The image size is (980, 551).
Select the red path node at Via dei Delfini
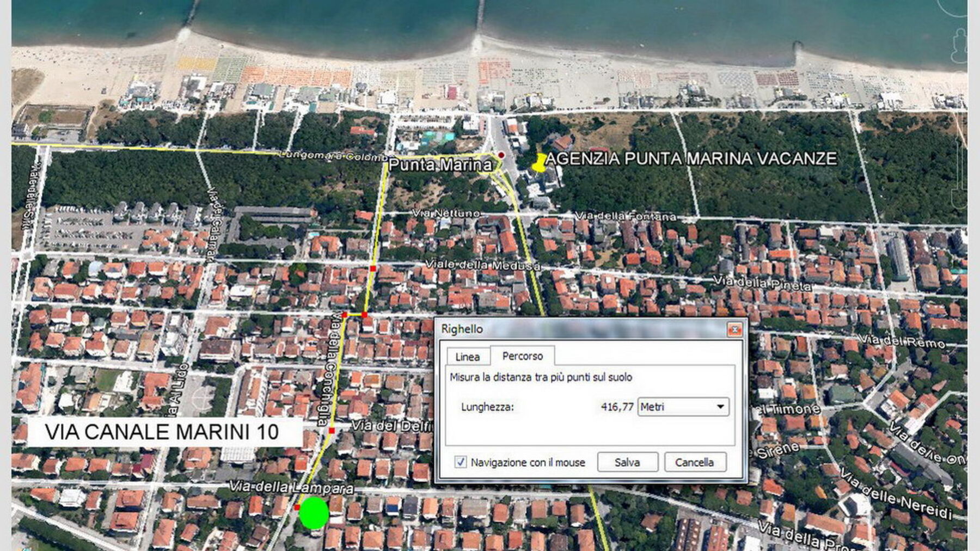point(332,431)
